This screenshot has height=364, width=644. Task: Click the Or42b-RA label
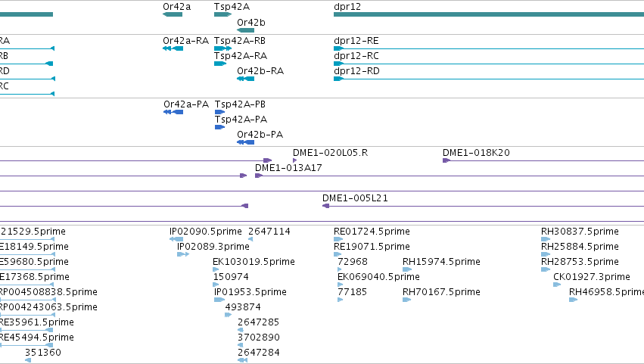(x=260, y=71)
